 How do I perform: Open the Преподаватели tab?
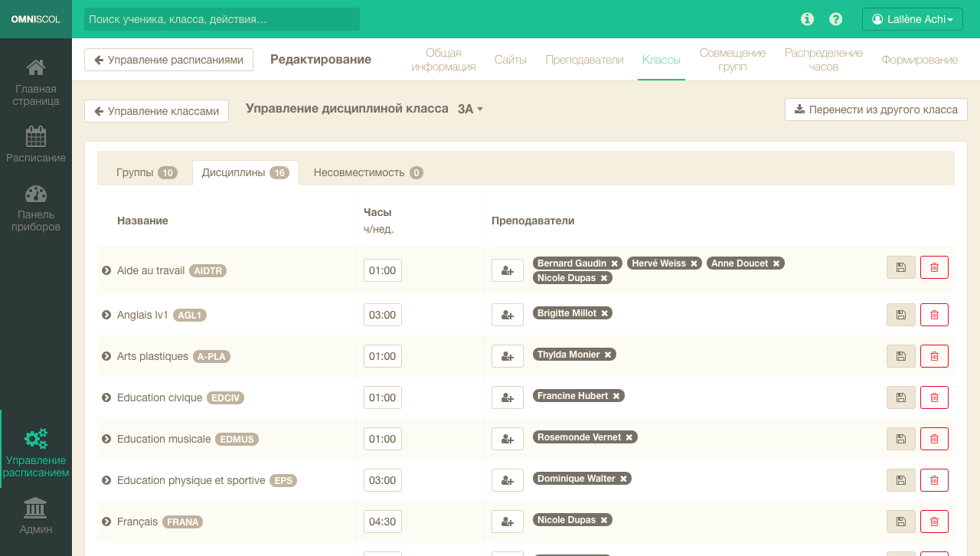[x=584, y=60]
